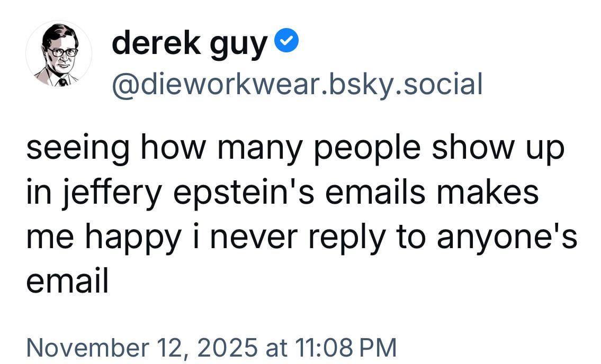
Task: Open the @dieworkwear.bsky.social handle link
Action: click(297, 84)
